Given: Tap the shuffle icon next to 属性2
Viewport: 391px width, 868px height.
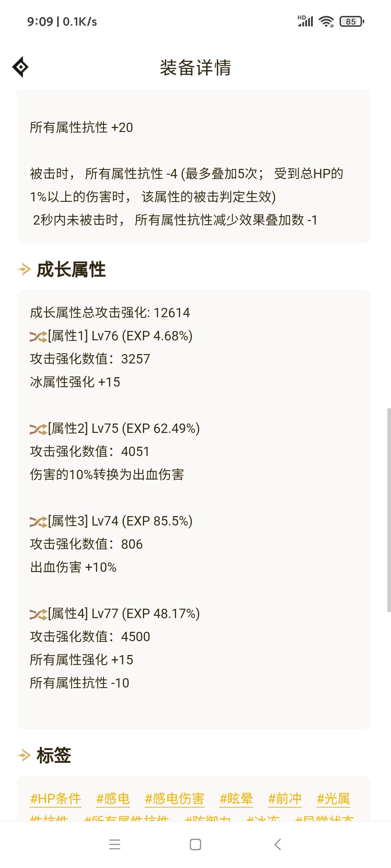Looking at the screenshot, I should click(38, 429).
